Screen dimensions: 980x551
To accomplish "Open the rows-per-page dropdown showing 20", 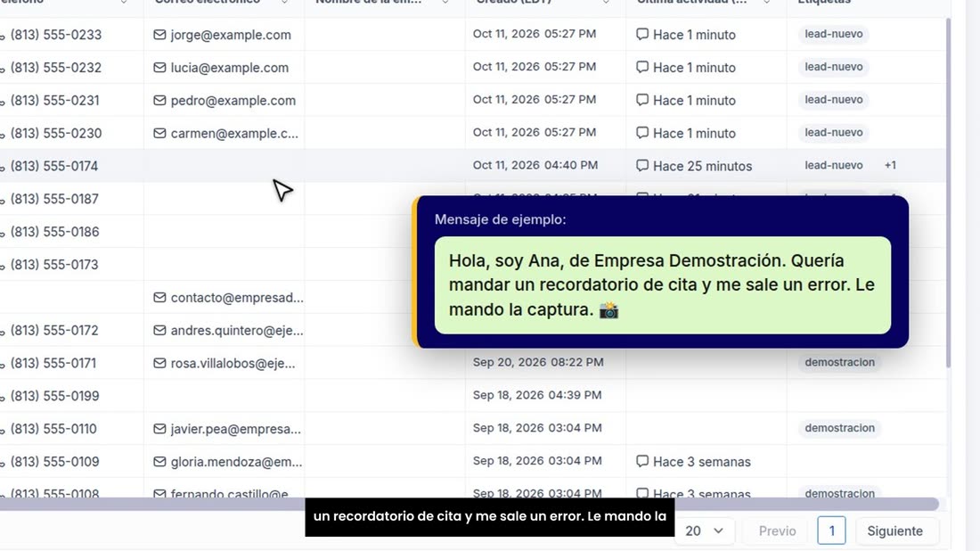I will (x=704, y=530).
